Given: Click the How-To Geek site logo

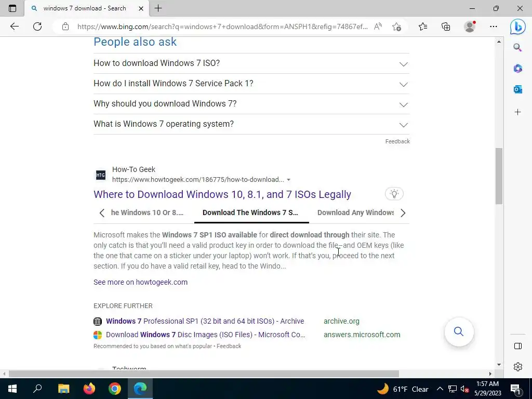Looking at the screenshot, I should pyautogui.click(x=100, y=175).
